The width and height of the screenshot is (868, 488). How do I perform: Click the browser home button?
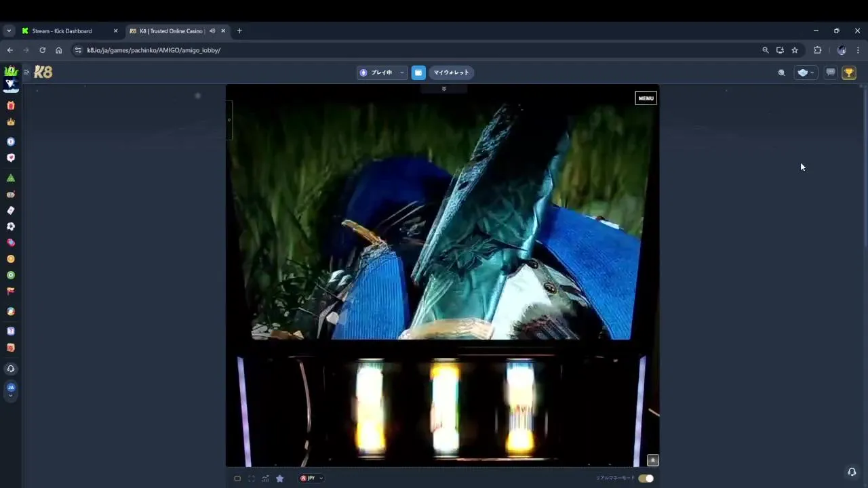tap(58, 50)
